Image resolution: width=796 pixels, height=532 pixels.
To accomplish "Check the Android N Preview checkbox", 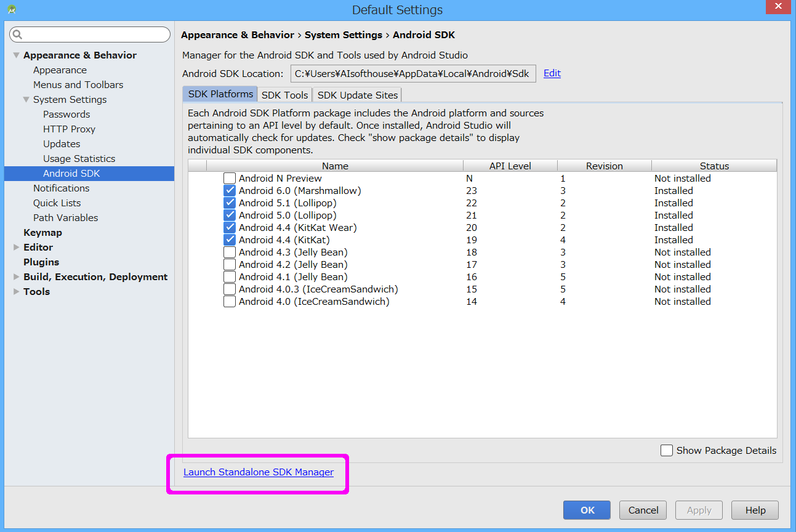I will (x=230, y=179).
